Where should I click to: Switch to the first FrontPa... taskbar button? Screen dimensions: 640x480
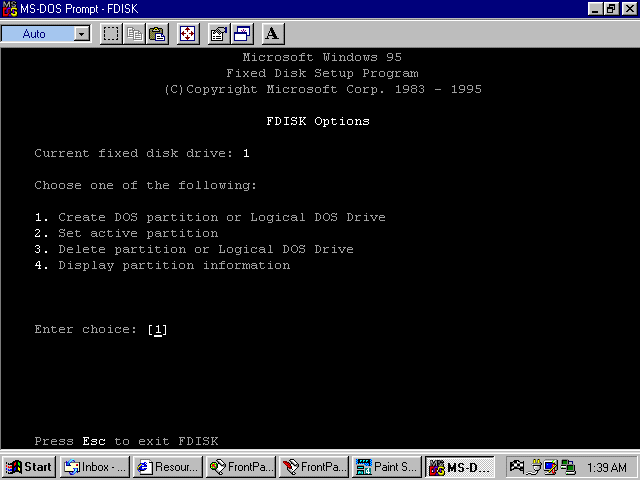(241, 467)
